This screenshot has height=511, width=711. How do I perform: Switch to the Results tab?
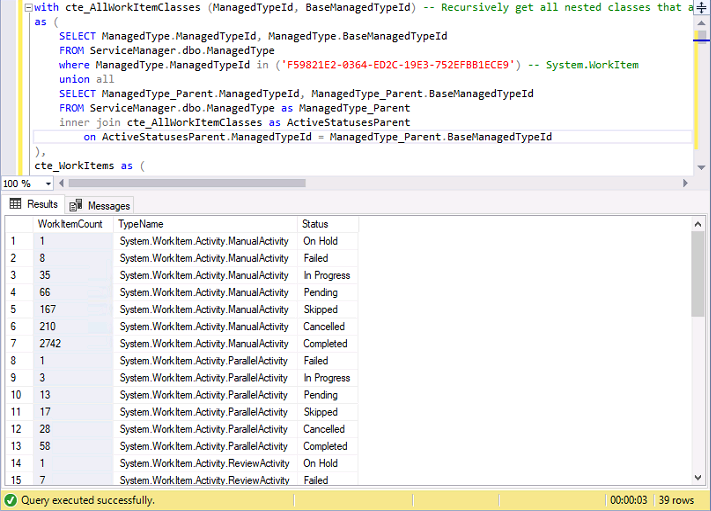[34, 204]
